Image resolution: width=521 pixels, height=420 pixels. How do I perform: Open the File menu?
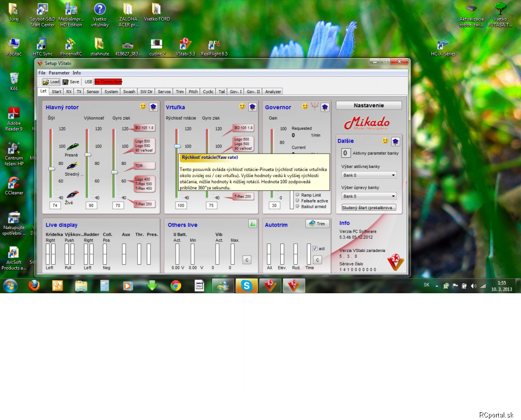pos(42,73)
